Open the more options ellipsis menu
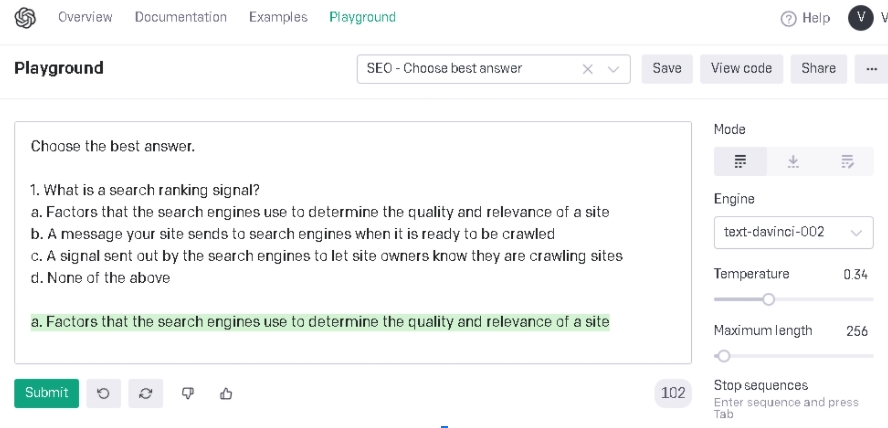This screenshot has width=888, height=428. click(870, 69)
